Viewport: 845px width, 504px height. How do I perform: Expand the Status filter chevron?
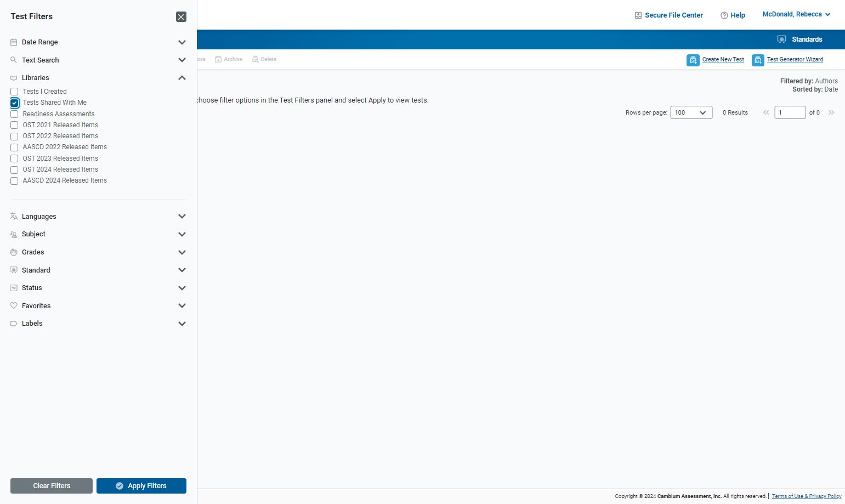pos(182,288)
